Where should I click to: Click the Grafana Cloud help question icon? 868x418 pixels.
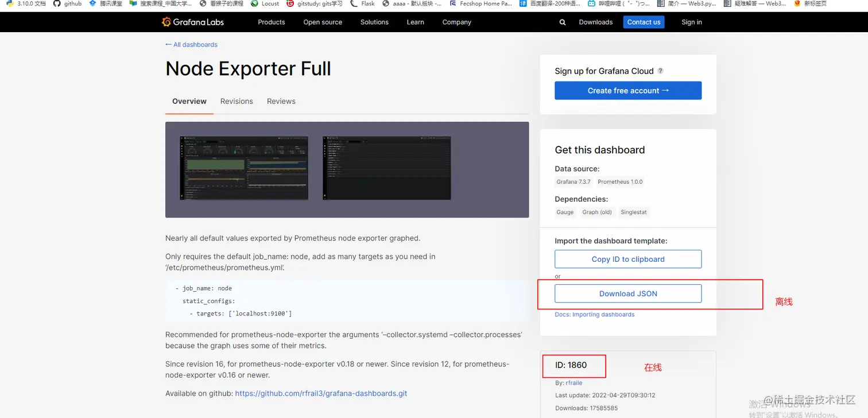tap(660, 71)
